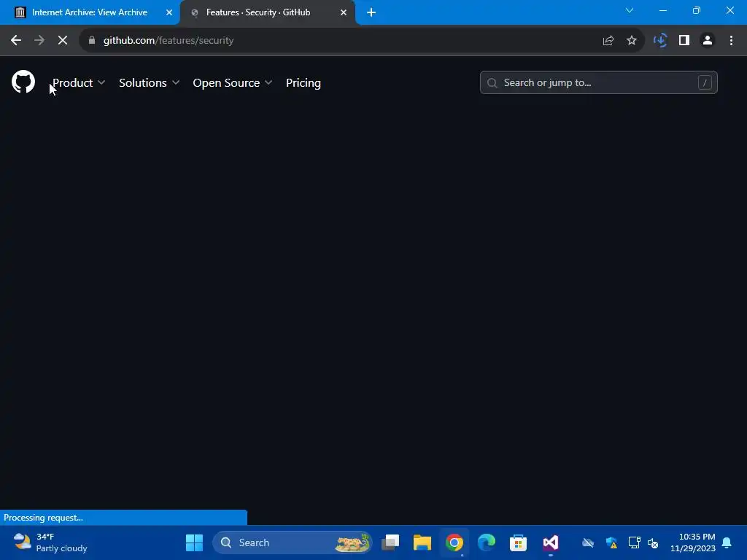Open Windows Security tray icon with warning
747x560 pixels.
[x=612, y=542]
